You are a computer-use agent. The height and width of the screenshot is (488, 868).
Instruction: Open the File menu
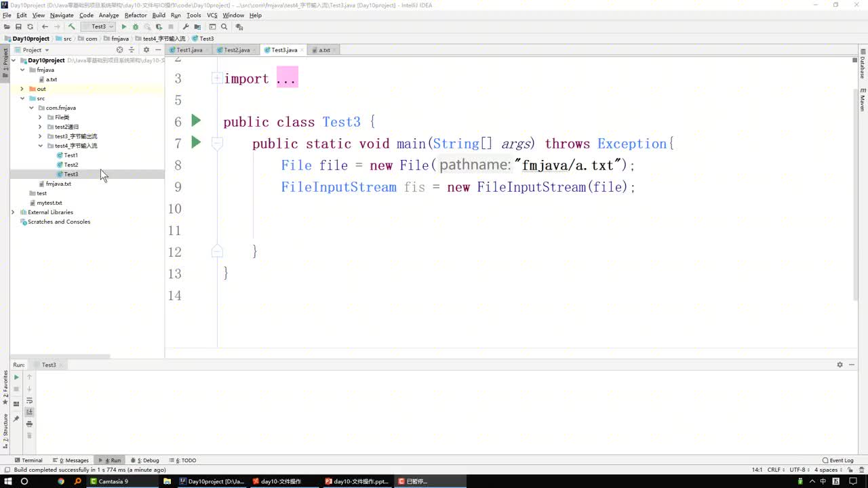click(7, 15)
